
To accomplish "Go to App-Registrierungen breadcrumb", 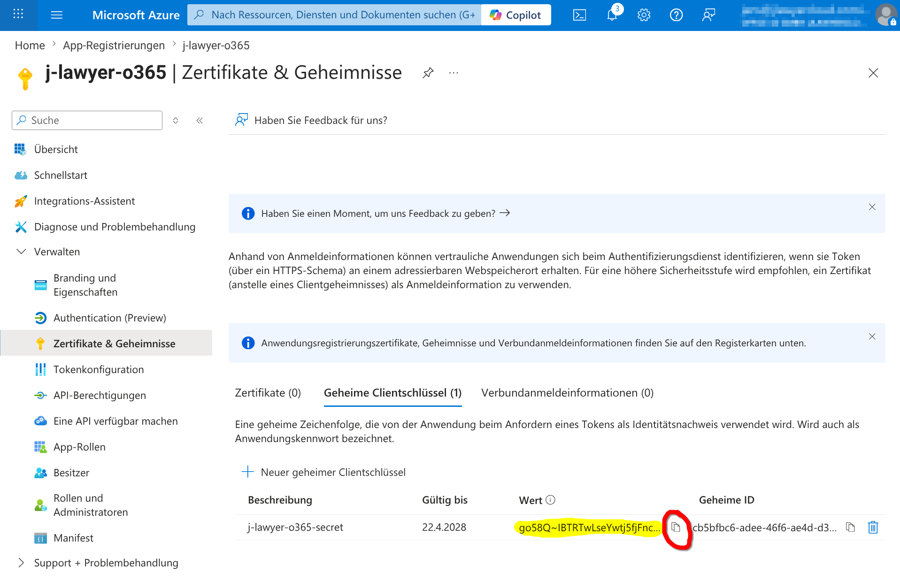I will 114,46.
